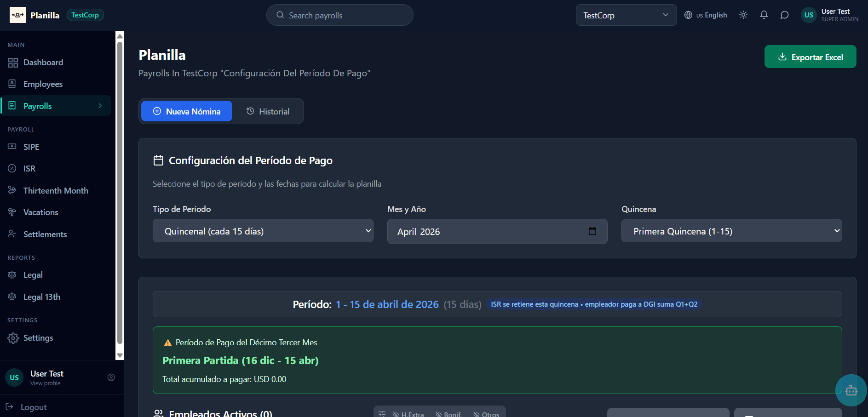
Task: Click the US user avatar in header
Action: tap(808, 15)
